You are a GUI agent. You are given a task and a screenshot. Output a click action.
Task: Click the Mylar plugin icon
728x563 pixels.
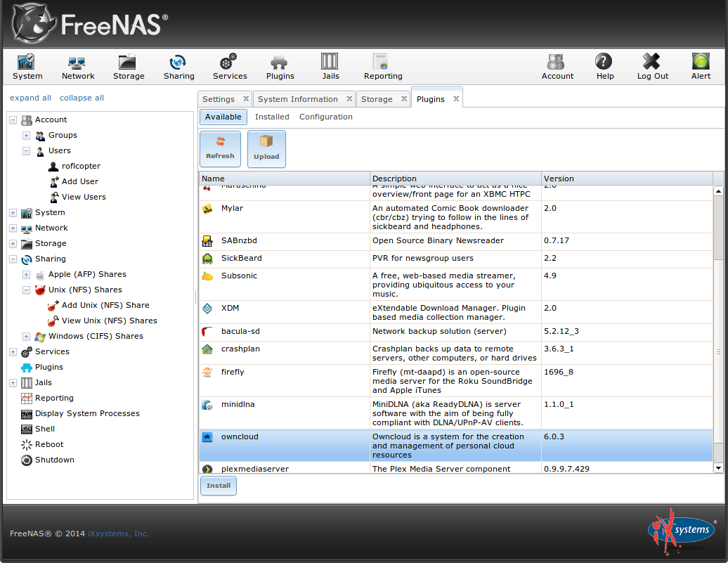coord(207,209)
